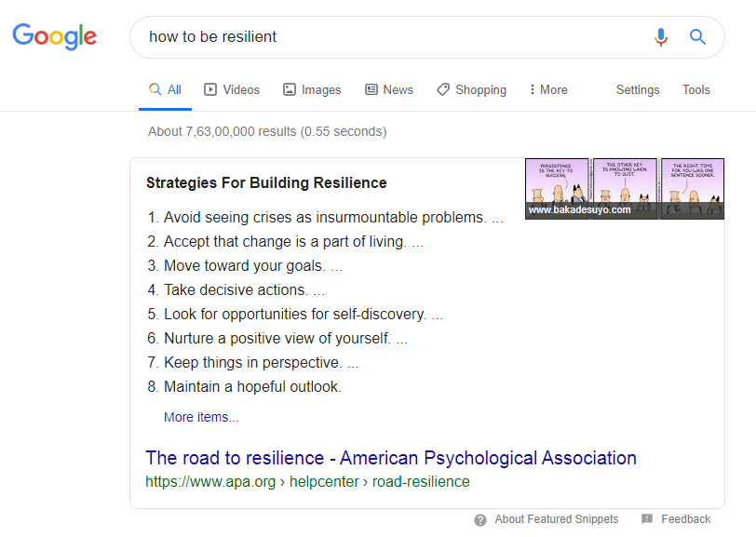This screenshot has width=756, height=537.
Task: Click 'Maintain a hopeful outlook' list item
Action: tap(252, 386)
